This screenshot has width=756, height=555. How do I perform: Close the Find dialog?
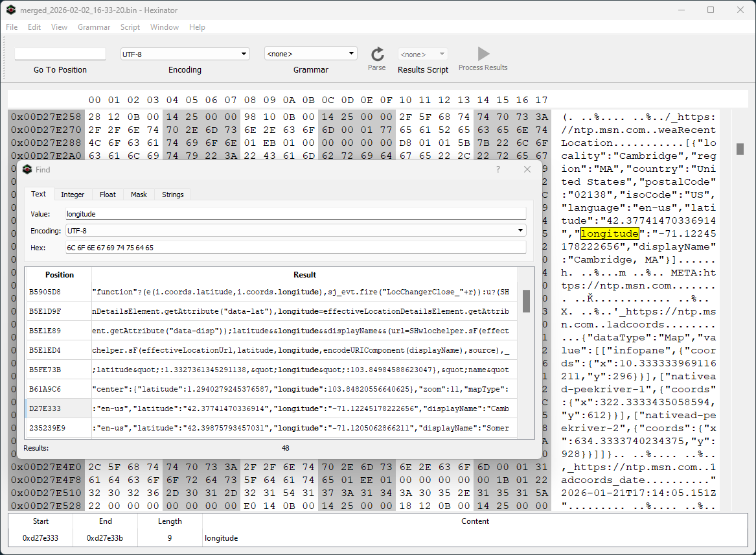tap(527, 169)
